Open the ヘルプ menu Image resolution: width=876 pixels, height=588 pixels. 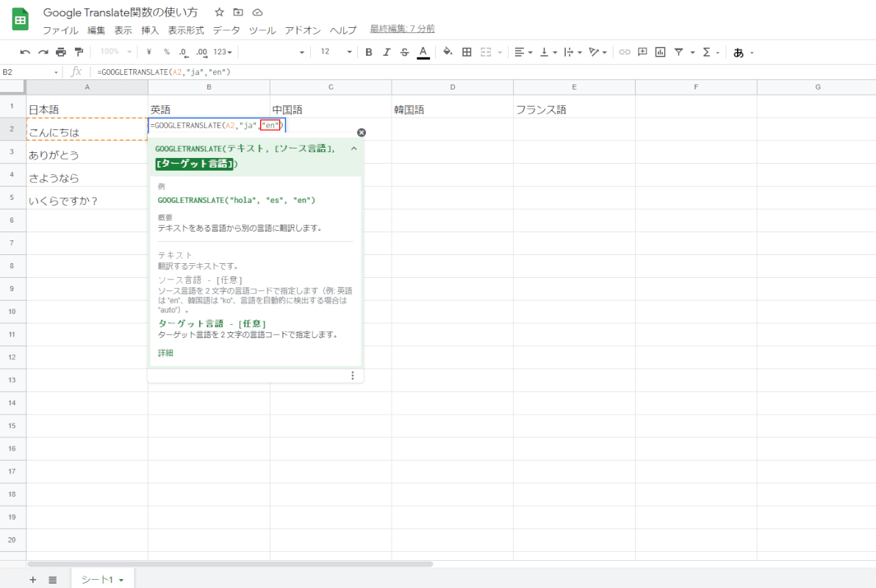pos(343,30)
